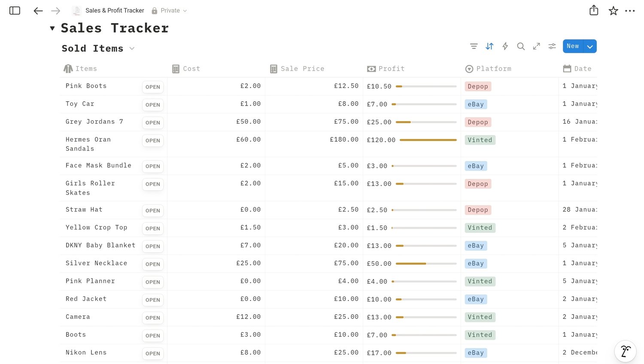
Task: Open the New button dropdown arrow
Action: [x=590, y=46]
